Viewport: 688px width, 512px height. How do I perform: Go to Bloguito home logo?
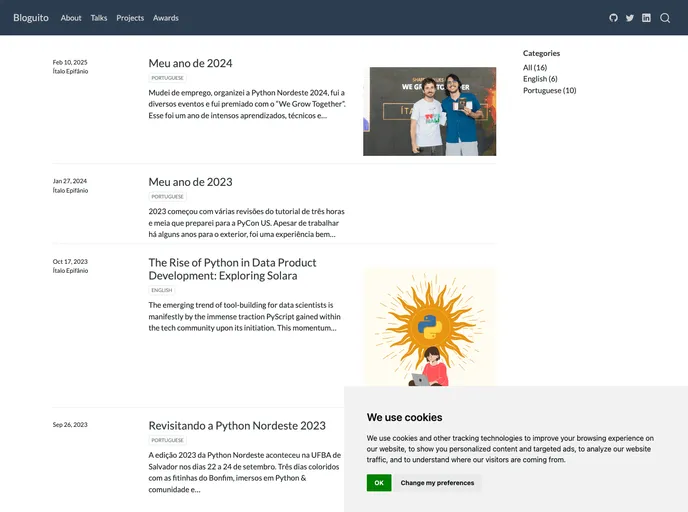(31, 18)
